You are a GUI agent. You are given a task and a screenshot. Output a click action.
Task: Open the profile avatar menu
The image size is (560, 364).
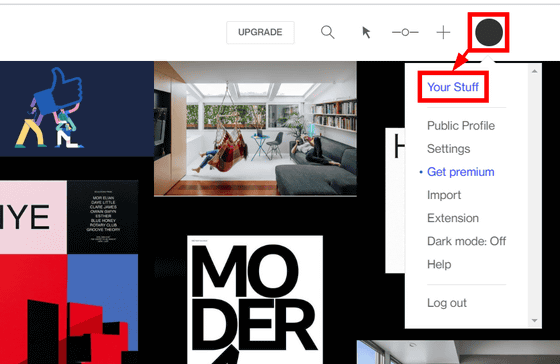point(489,32)
